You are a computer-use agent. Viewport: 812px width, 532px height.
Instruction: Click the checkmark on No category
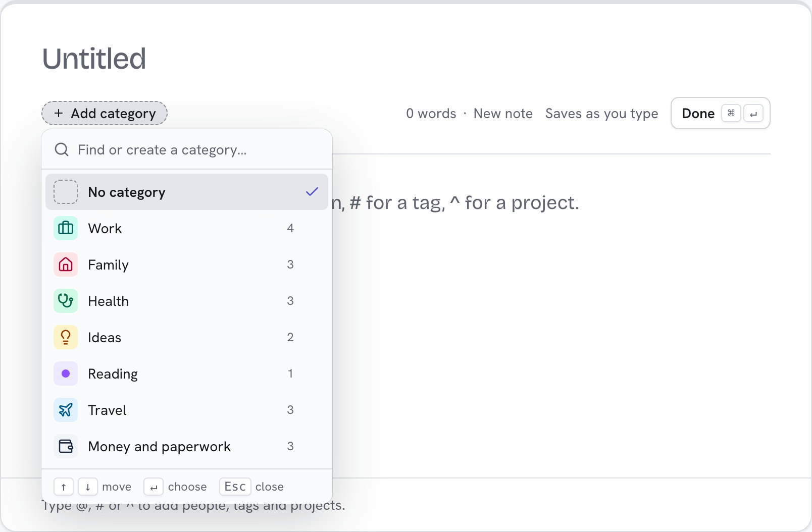(x=312, y=192)
